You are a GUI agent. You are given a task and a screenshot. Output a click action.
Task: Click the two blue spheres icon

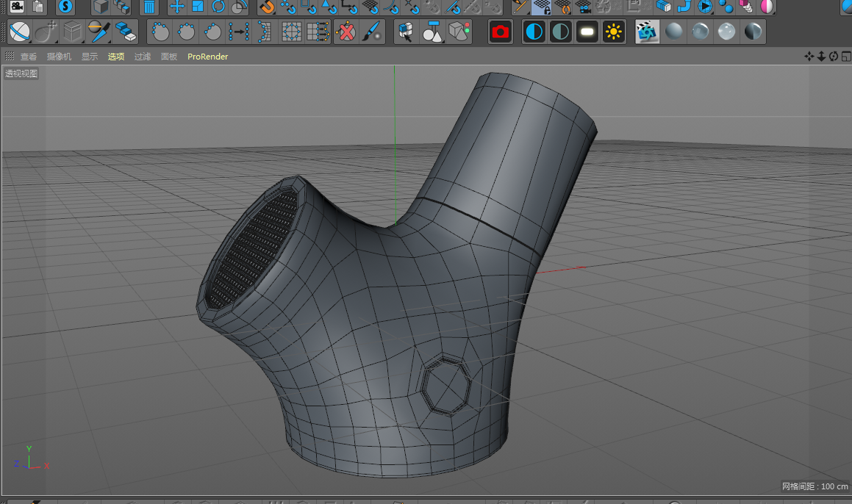[726, 7]
